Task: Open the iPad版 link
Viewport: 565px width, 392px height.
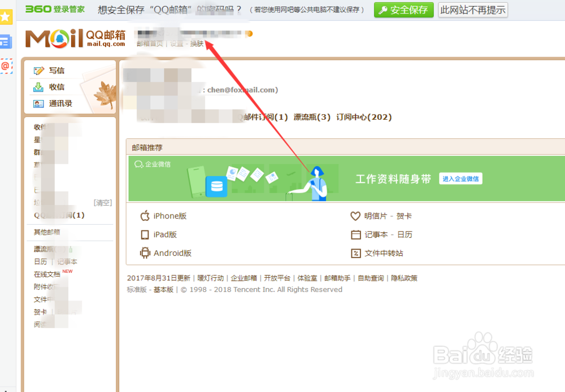Action: pos(165,234)
